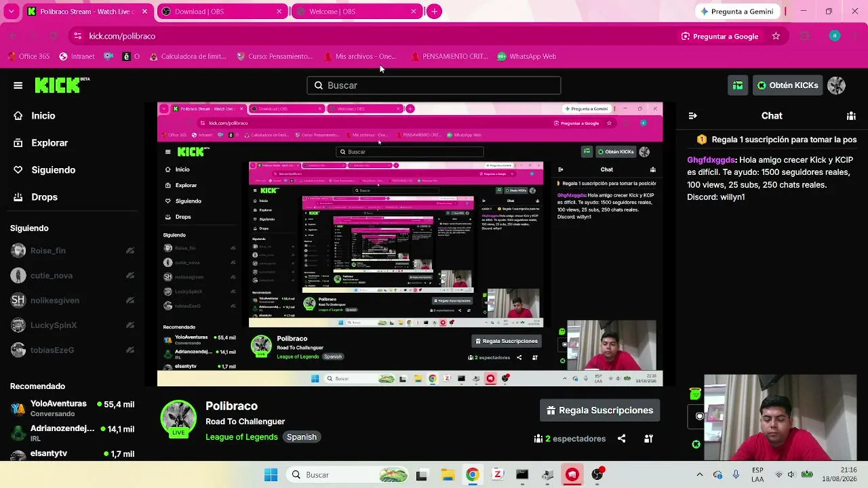The image size is (868, 488).
Task: Open OBS Studio from the taskbar
Action: pos(597,474)
